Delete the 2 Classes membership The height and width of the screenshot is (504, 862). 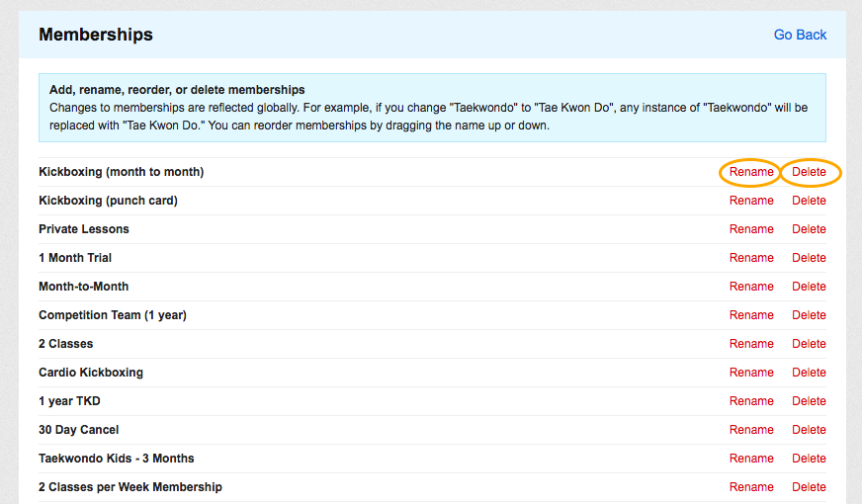click(x=809, y=344)
